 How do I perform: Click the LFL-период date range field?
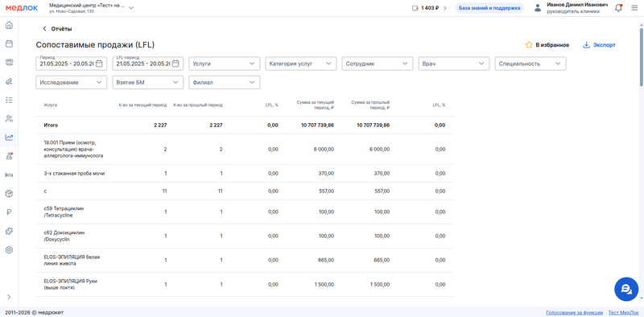point(148,64)
